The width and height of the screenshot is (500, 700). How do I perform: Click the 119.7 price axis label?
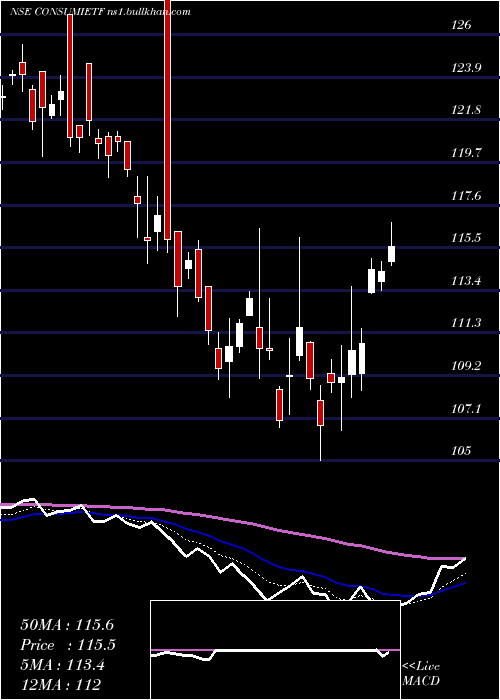[x=467, y=153]
